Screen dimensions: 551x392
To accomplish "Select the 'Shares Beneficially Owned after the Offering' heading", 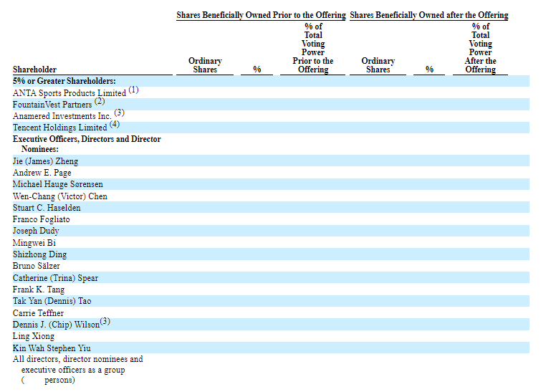I will coord(429,15).
